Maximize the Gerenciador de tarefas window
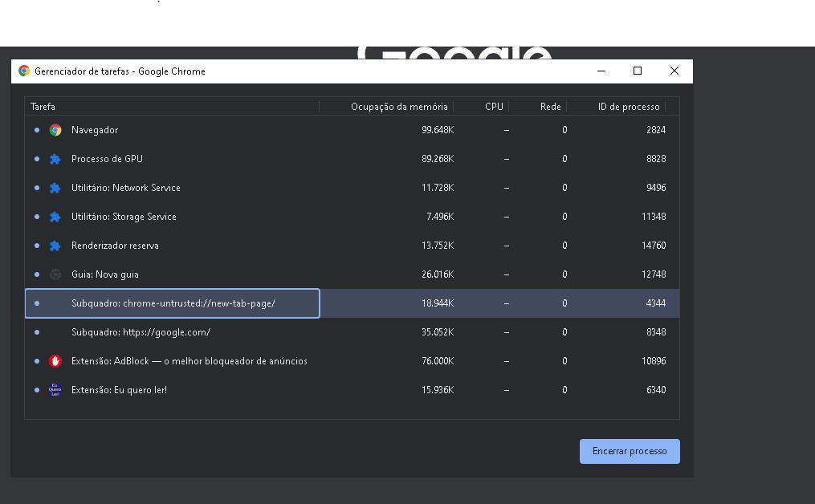Screen dimensions: 815x504 [x=638, y=71]
